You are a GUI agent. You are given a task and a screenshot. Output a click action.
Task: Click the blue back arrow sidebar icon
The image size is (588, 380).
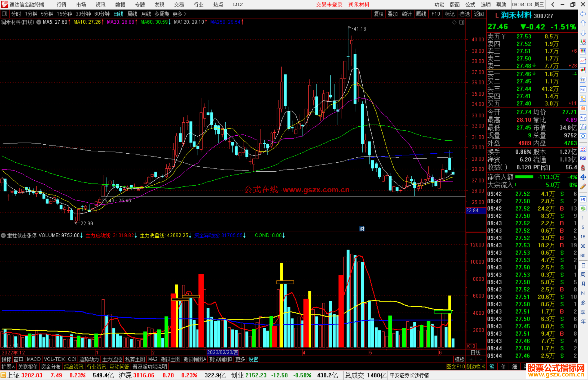[583, 14]
